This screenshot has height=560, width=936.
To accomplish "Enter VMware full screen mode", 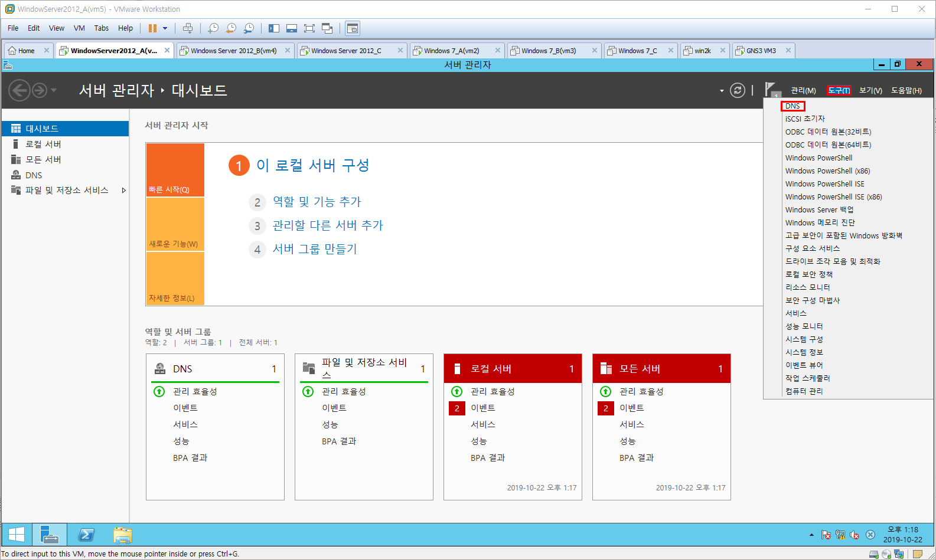I will pyautogui.click(x=309, y=28).
